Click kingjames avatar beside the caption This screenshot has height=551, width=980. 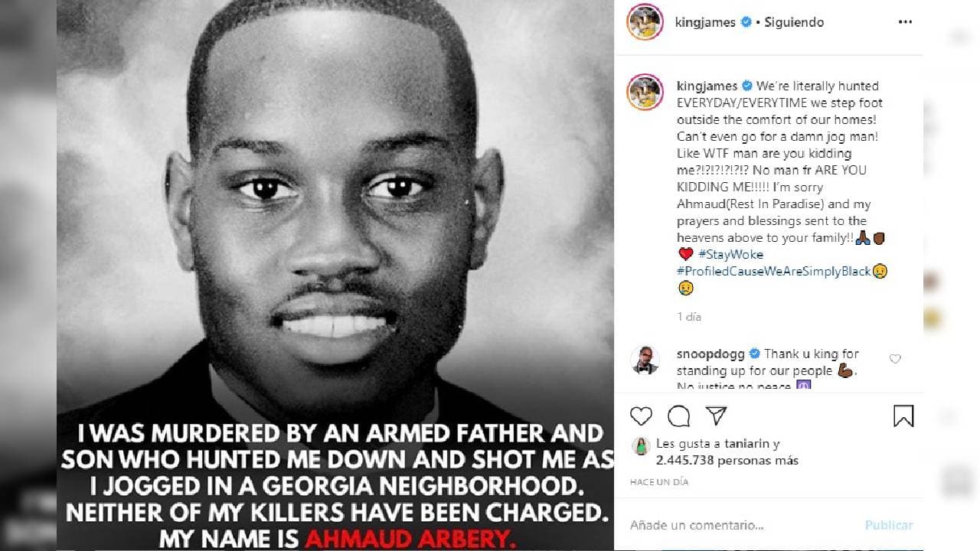645,92
